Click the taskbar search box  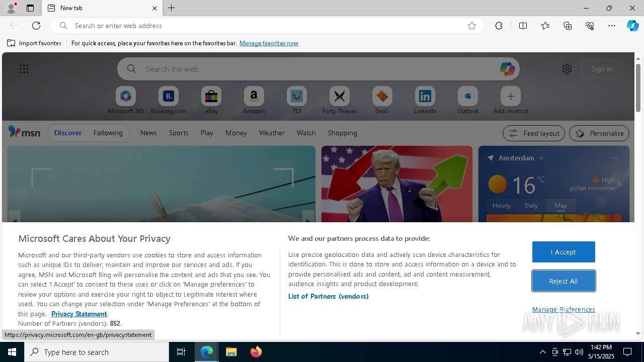point(97,352)
